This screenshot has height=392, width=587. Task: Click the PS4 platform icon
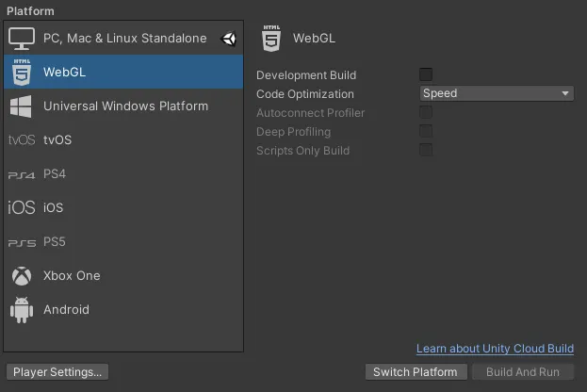22,174
